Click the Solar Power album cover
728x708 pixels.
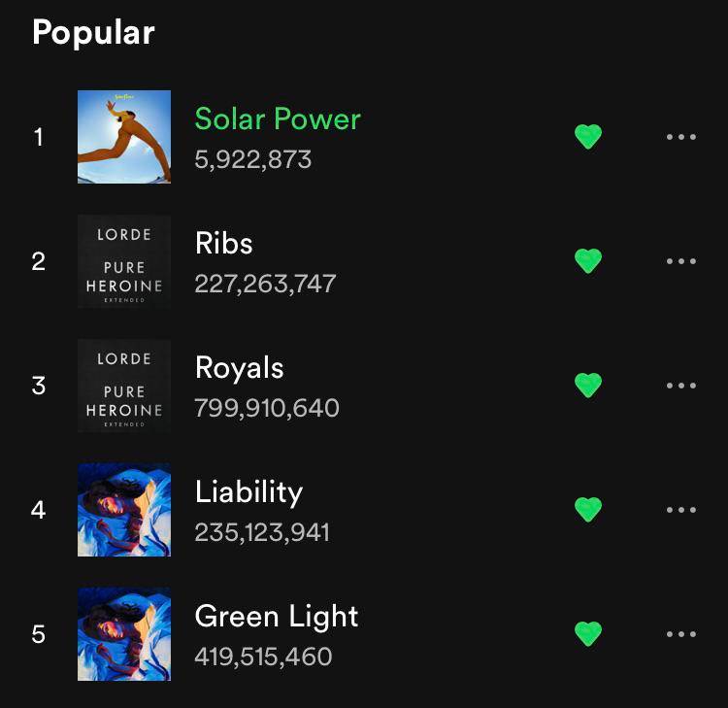point(124,137)
